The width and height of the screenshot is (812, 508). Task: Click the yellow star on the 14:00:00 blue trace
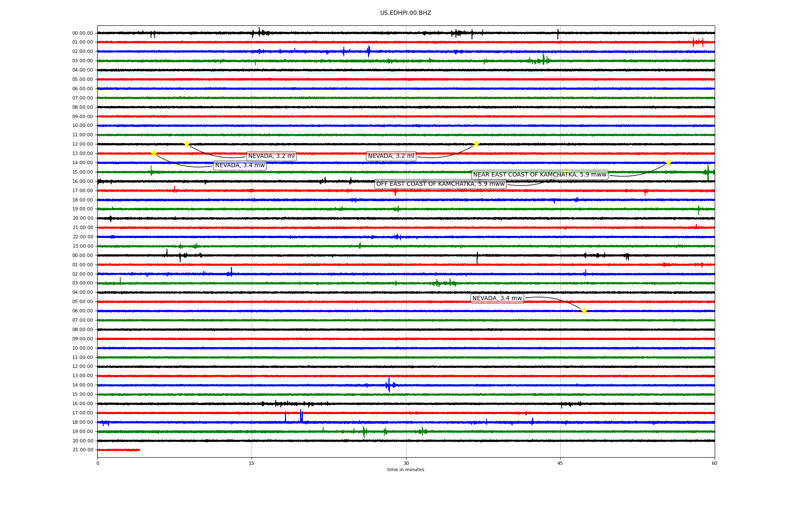pos(668,163)
